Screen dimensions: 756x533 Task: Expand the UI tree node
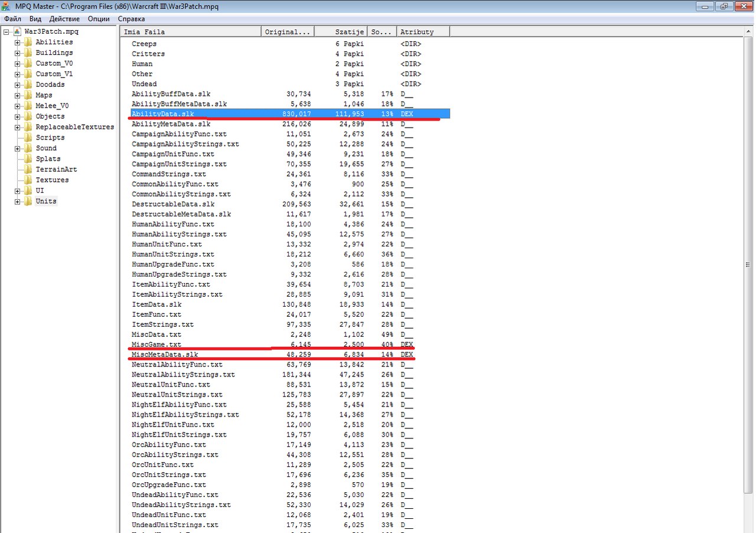click(x=18, y=191)
